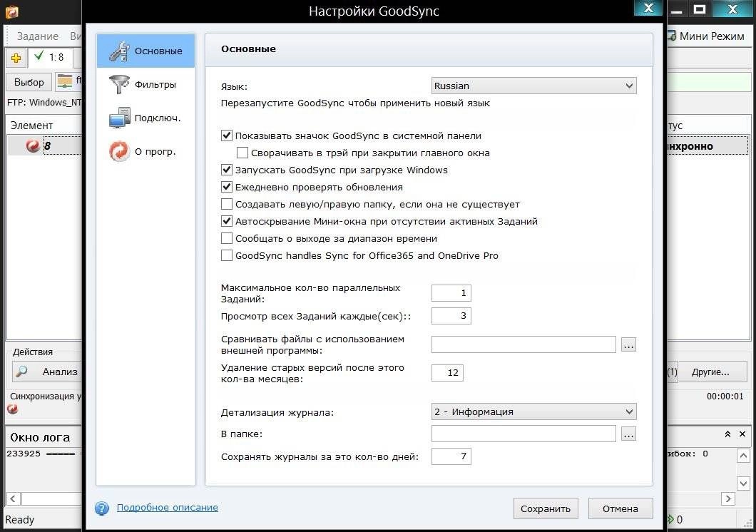Click the Просмотр всех Заданий seconds field

[x=451, y=316]
